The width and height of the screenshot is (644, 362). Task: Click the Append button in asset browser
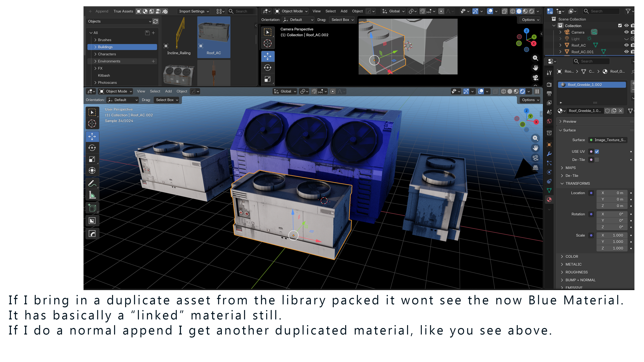(99, 11)
